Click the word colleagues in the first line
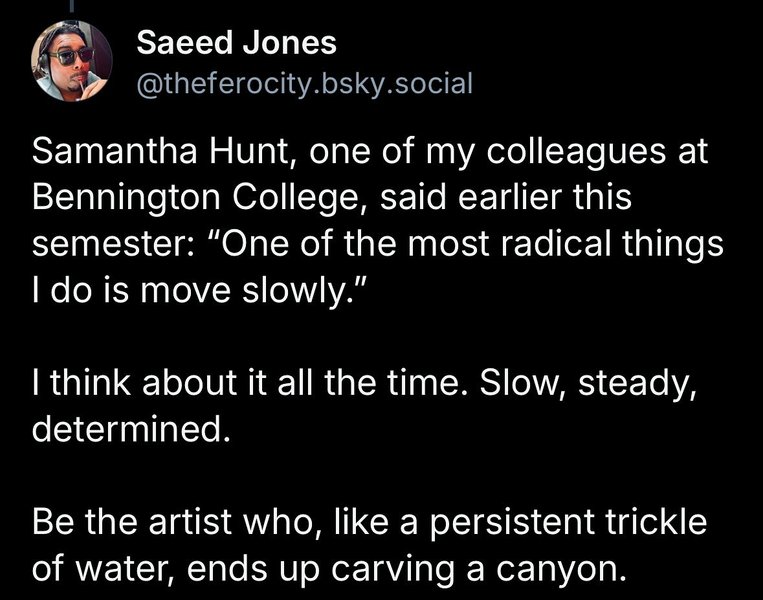Image resolution: width=763 pixels, height=600 pixels. [576, 152]
